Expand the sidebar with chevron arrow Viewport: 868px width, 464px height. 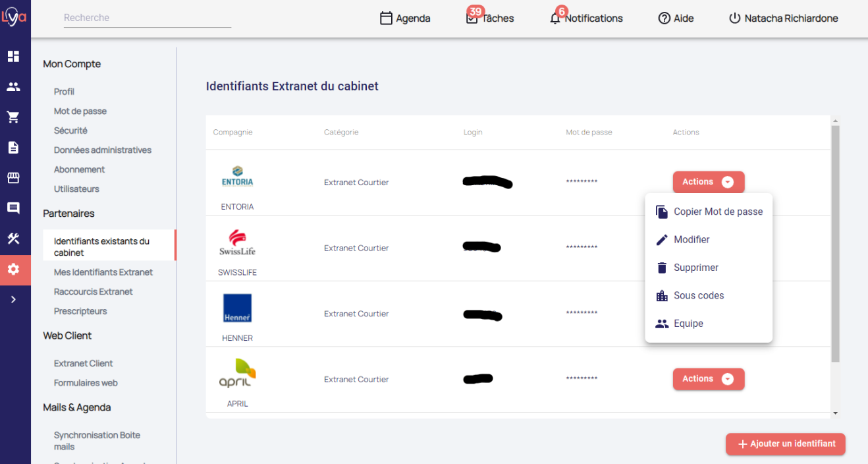[x=13, y=299]
